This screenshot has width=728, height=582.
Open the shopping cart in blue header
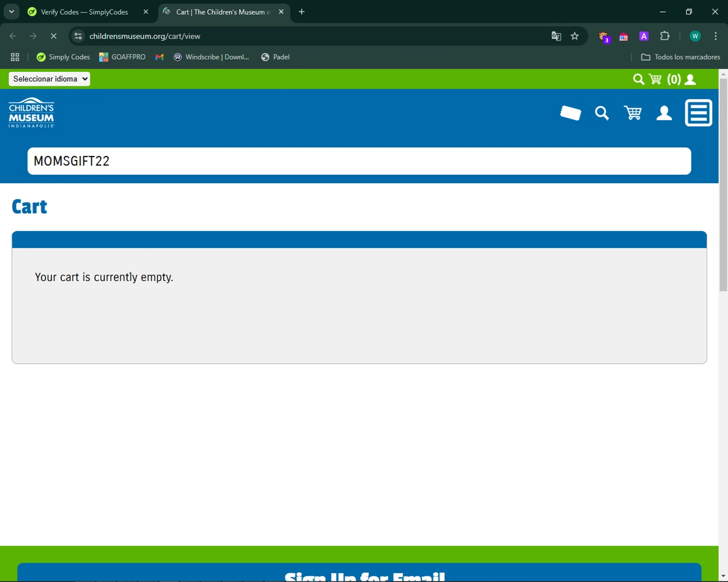point(633,113)
